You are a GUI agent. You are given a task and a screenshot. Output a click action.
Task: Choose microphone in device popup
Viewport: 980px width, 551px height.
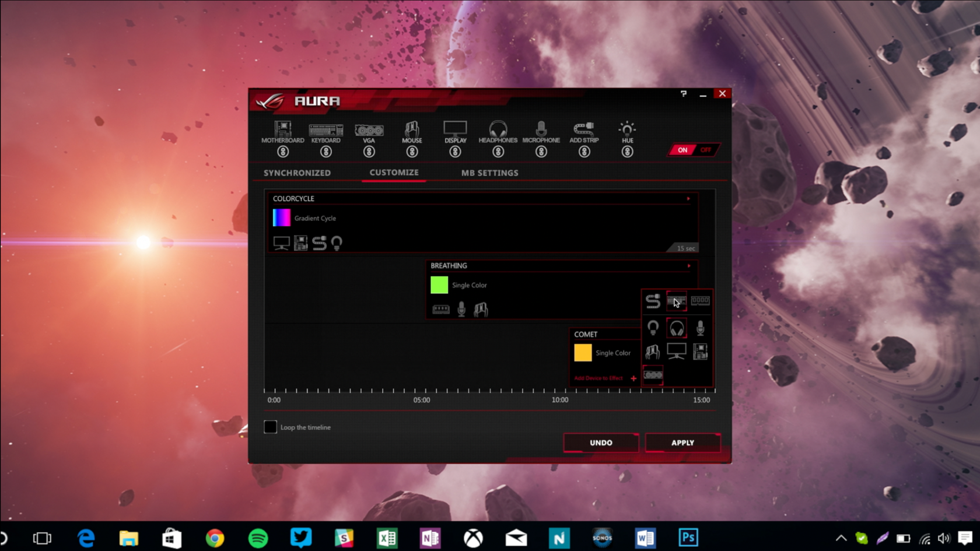(x=700, y=328)
